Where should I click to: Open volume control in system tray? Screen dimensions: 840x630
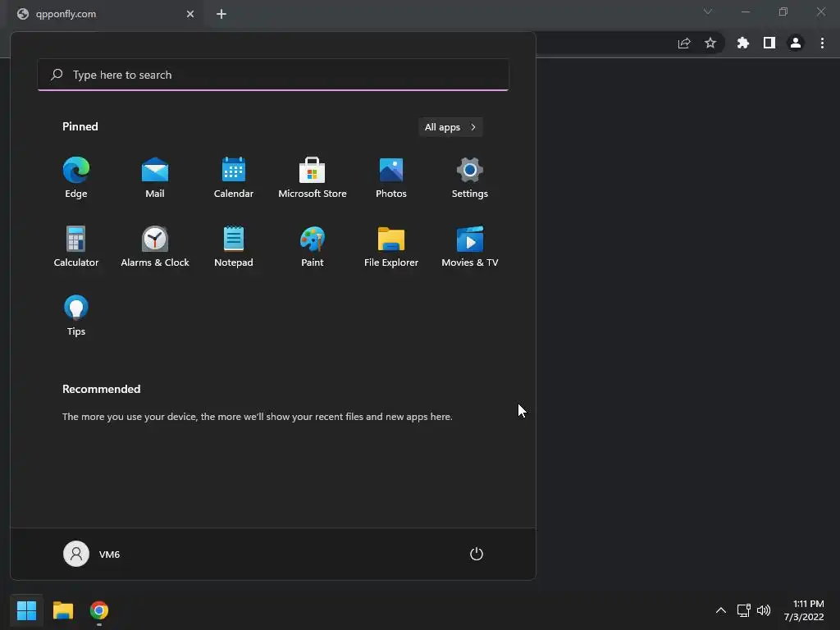point(764,610)
